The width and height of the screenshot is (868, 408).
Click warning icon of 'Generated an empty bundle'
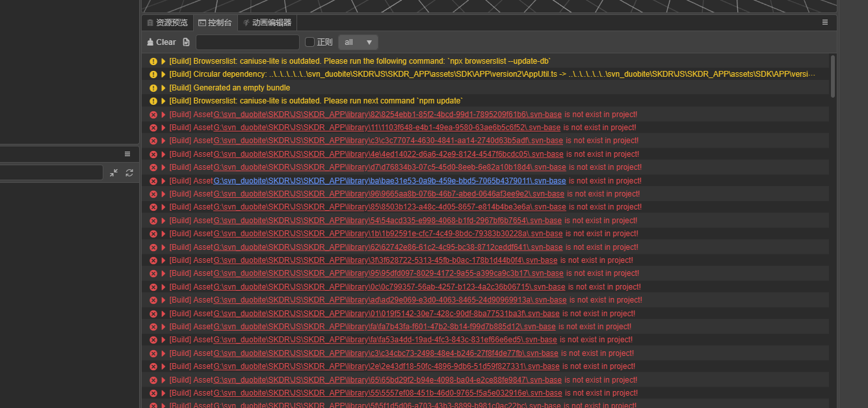pyautogui.click(x=153, y=88)
